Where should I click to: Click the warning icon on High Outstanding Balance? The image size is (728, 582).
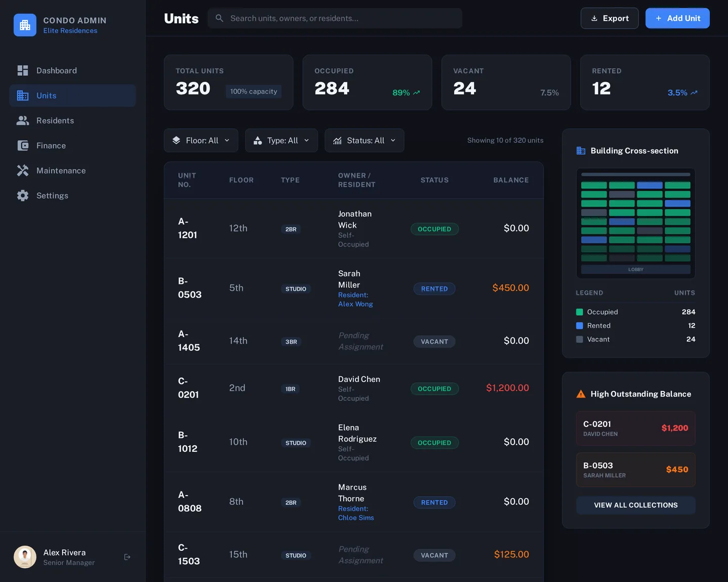point(580,394)
